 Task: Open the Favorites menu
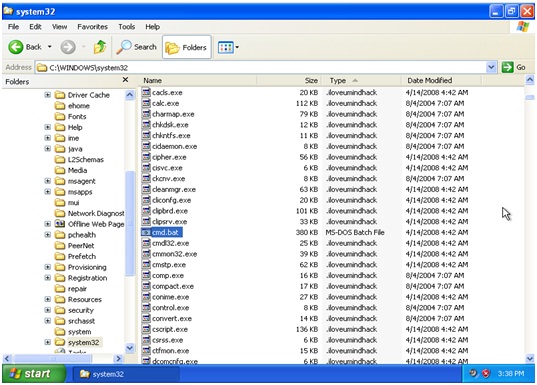[92, 27]
